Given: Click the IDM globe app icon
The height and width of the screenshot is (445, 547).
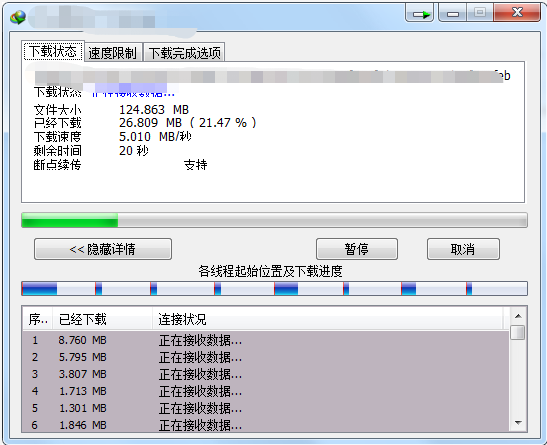Looking at the screenshot, I should pyautogui.click(x=18, y=17).
